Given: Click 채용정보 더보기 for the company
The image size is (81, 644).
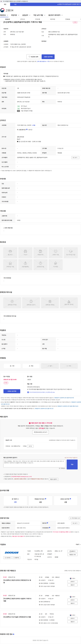Looking at the screenshot, I should (72, 555).
